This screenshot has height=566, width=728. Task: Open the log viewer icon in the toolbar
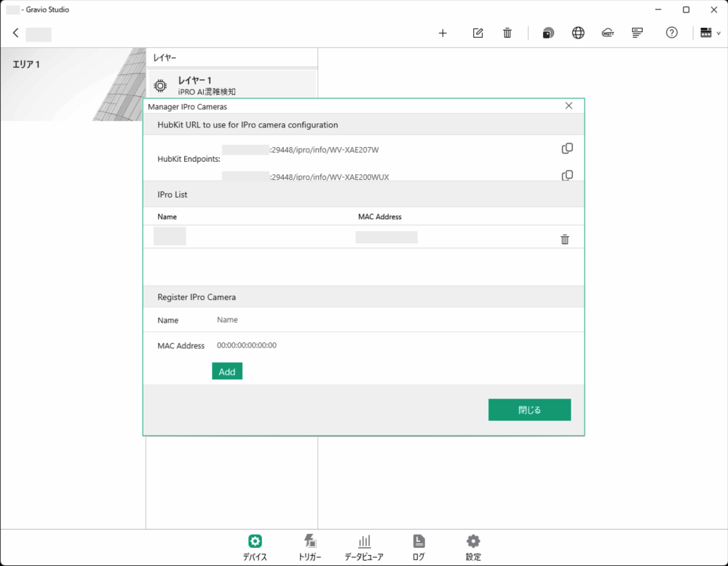(637, 33)
